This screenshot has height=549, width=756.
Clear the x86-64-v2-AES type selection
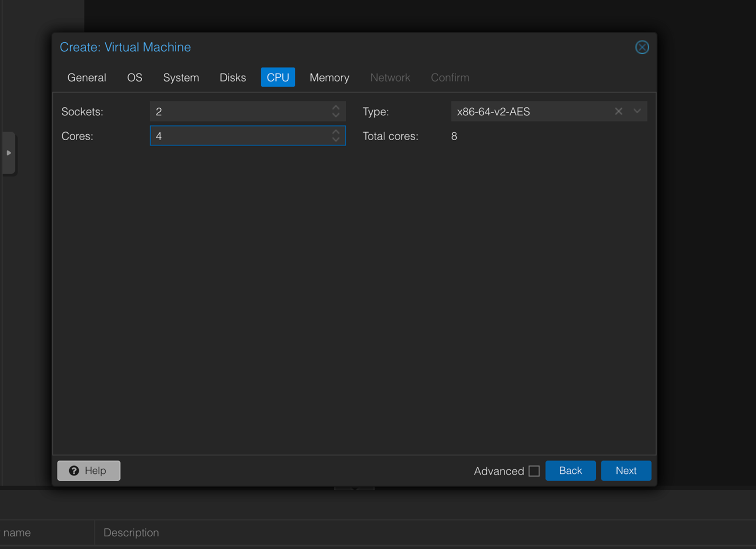point(619,111)
